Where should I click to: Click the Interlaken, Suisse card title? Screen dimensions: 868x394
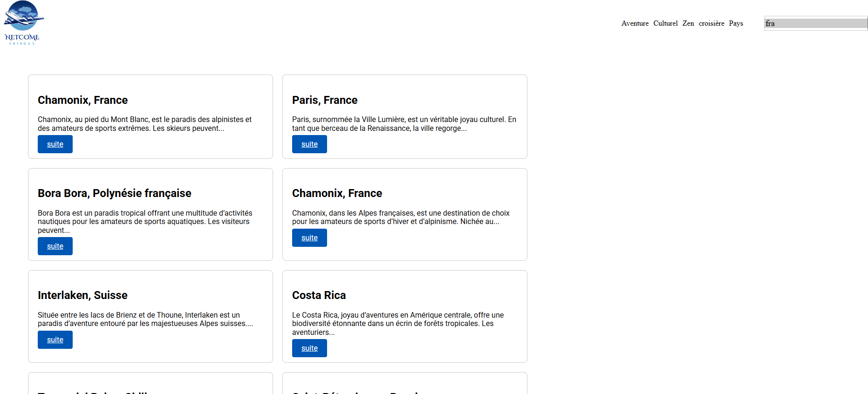coord(82,295)
